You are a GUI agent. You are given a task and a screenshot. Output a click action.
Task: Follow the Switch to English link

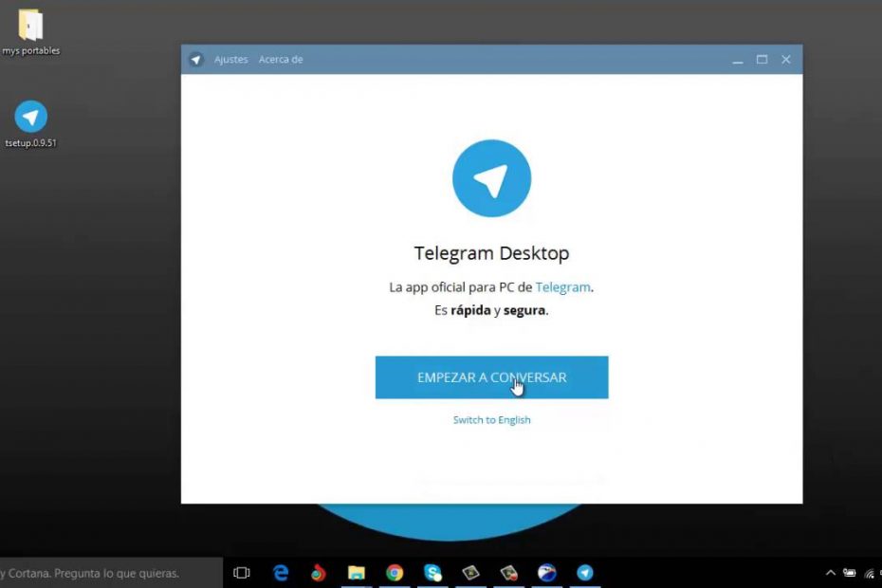pyautogui.click(x=491, y=420)
